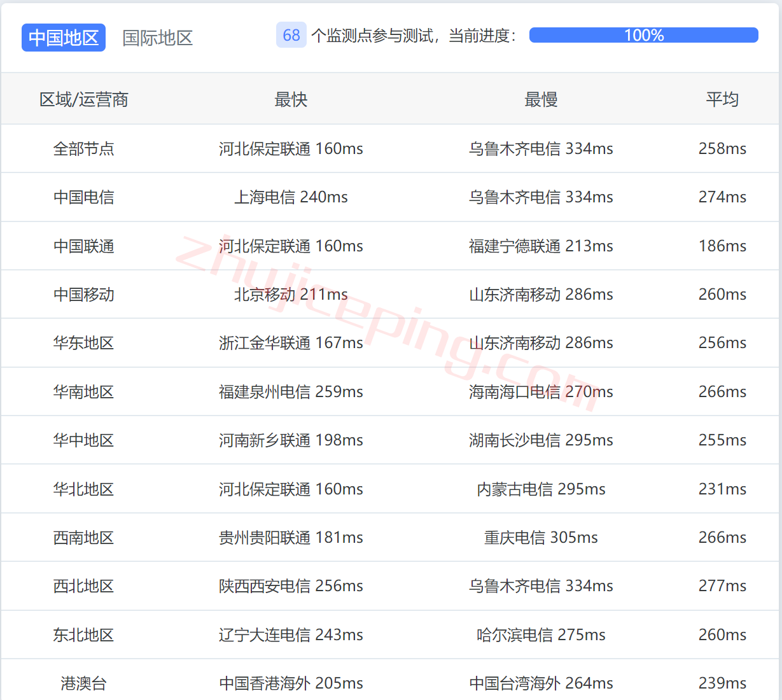Click 北京移动 211ms cell
This screenshot has height=700, width=782.
pos(291,294)
